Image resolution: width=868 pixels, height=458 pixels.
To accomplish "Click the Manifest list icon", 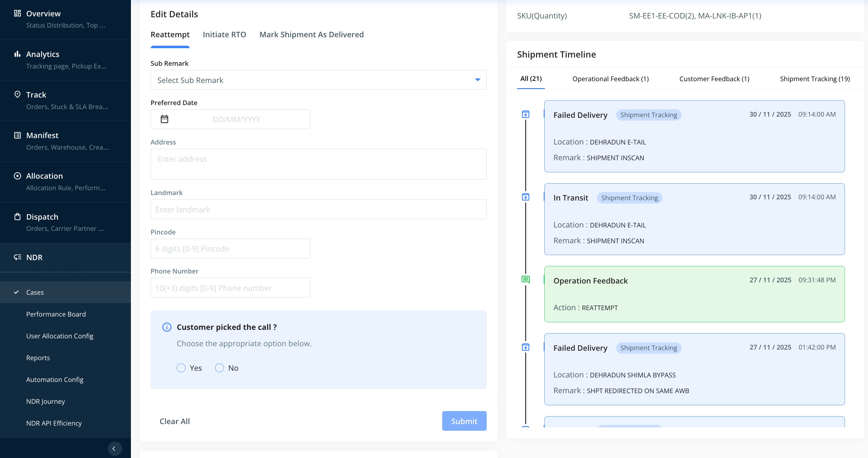I will (x=18, y=135).
